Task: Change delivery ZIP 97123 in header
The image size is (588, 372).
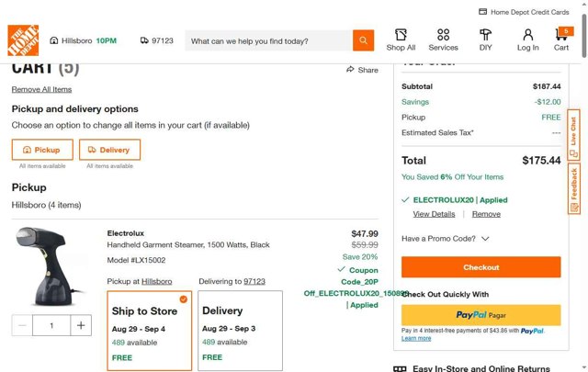Action: [157, 40]
